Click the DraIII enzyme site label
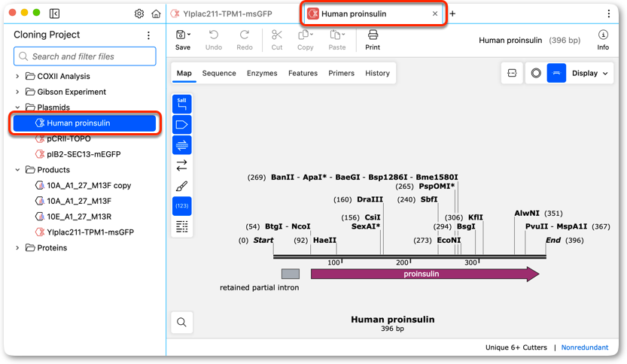Viewport: 627px width, 364px height. tap(370, 199)
